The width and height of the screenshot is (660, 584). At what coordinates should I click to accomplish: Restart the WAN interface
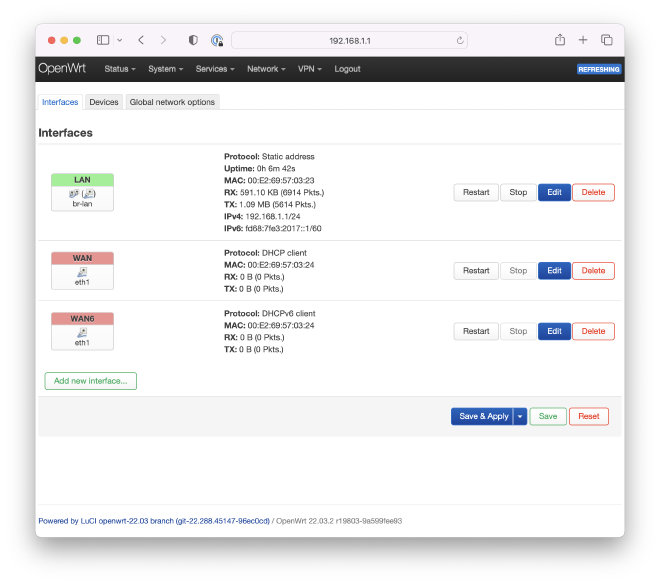[476, 271]
